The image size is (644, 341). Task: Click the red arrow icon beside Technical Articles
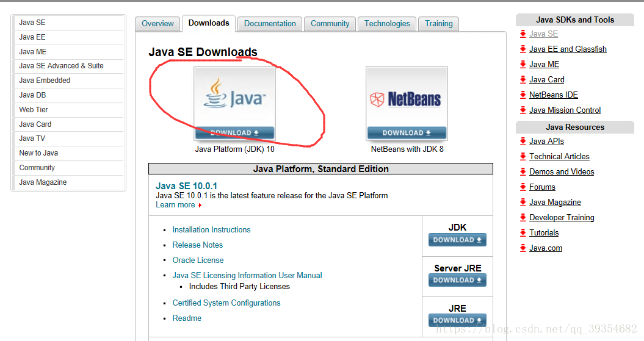coord(523,156)
